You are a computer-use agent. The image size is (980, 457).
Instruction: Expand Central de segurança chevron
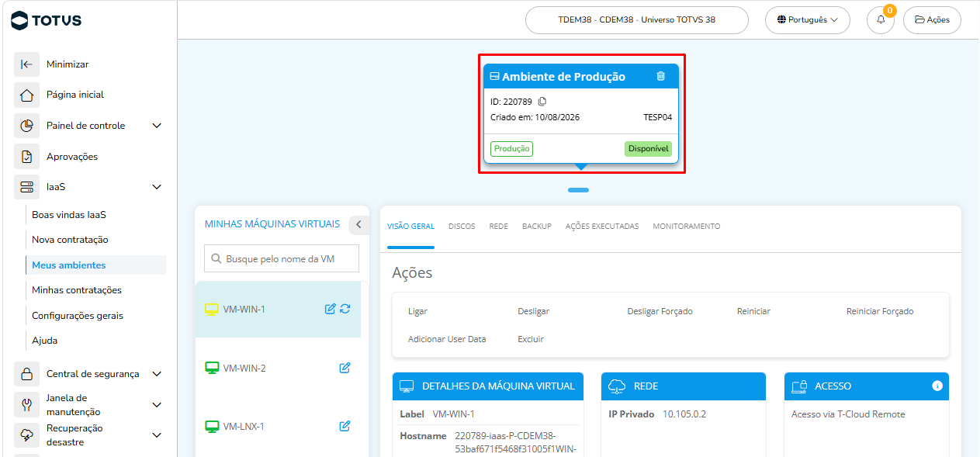157,374
